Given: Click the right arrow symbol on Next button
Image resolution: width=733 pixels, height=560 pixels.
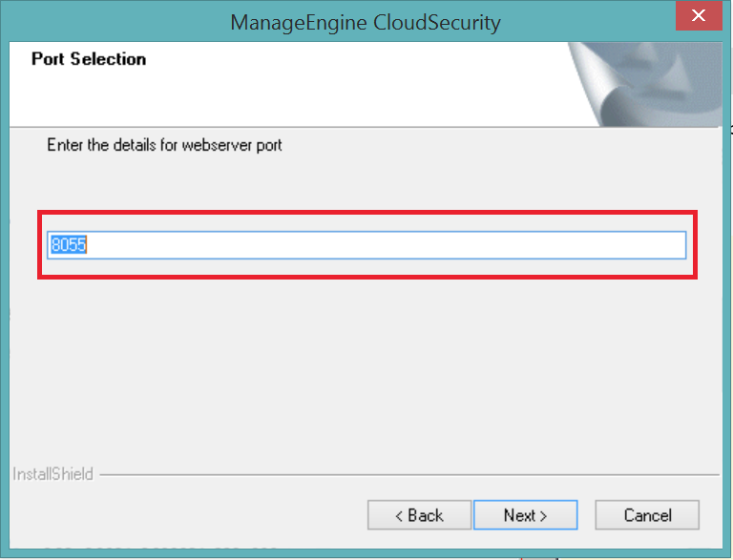Looking at the screenshot, I should pos(543,516).
